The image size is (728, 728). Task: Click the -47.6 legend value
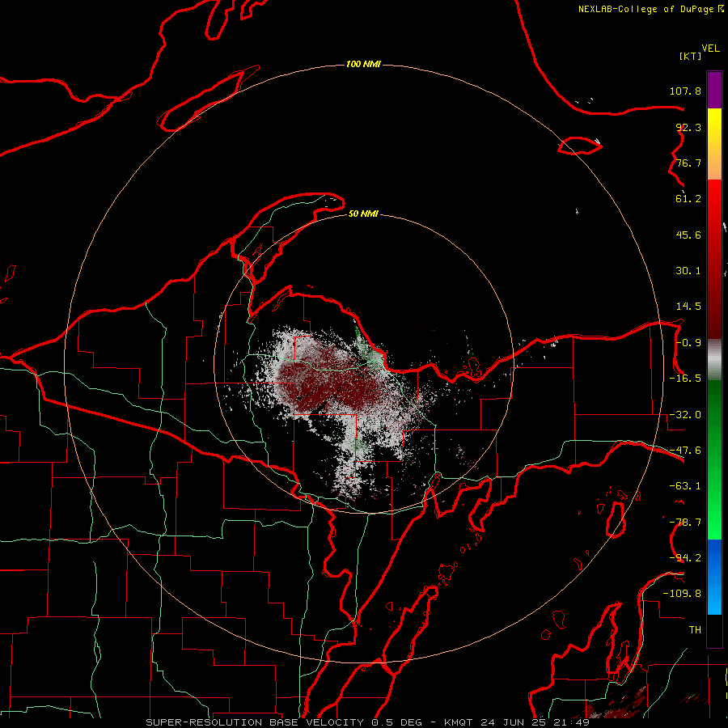pyautogui.click(x=685, y=451)
